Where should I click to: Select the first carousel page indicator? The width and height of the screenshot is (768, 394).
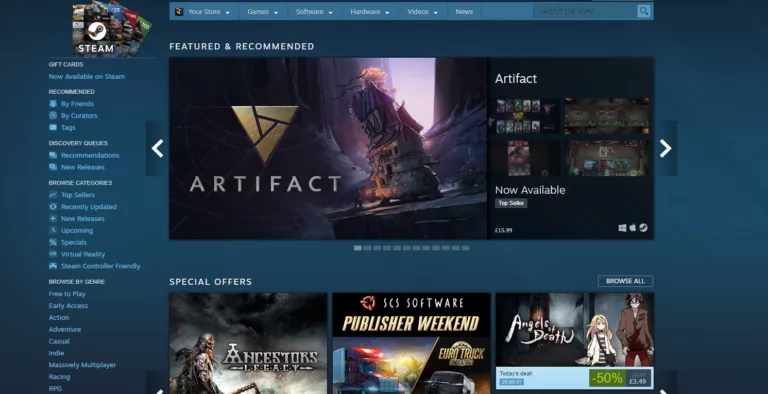pos(358,248)
